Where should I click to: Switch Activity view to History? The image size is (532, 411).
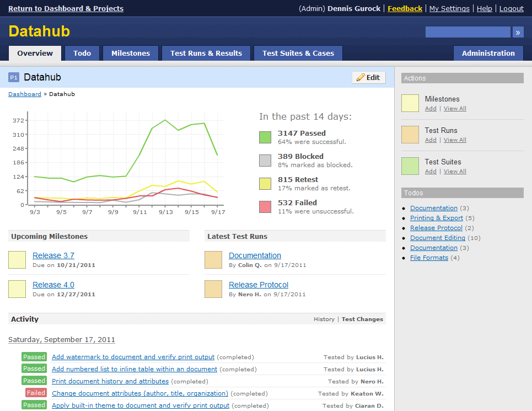point(324,319)
